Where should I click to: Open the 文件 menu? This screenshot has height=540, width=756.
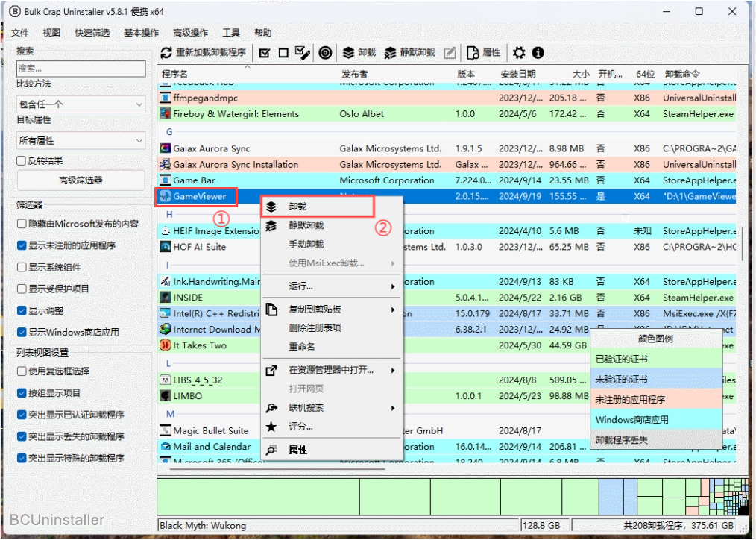[20, 33]
